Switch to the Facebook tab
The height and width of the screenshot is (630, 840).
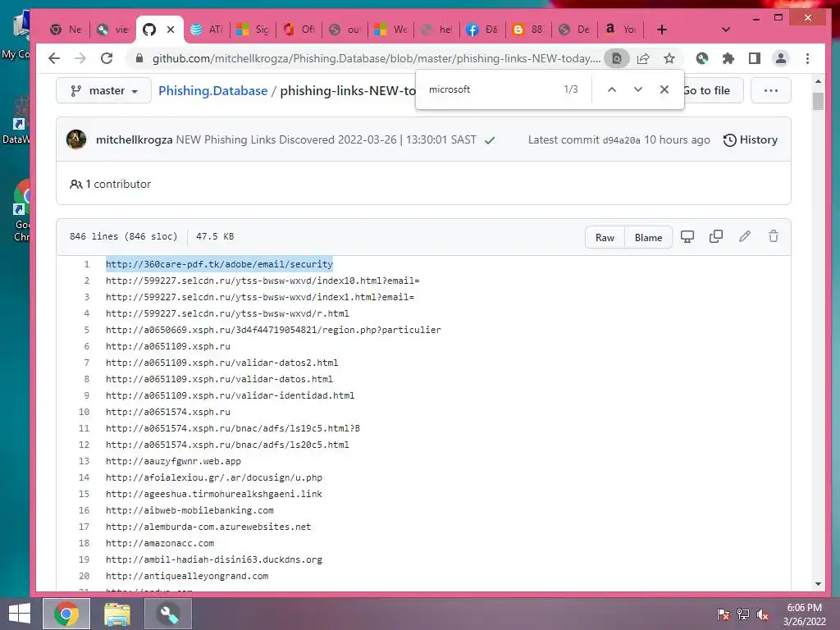pos(481,30)
